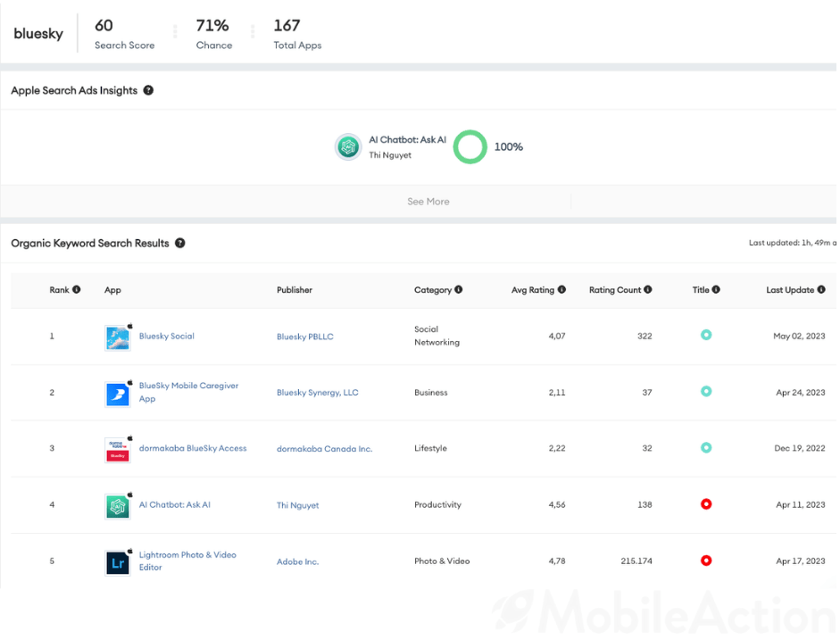Click the 71% Chance value
The height and width of the screenshot is (640, 840).
click(212, 25)
